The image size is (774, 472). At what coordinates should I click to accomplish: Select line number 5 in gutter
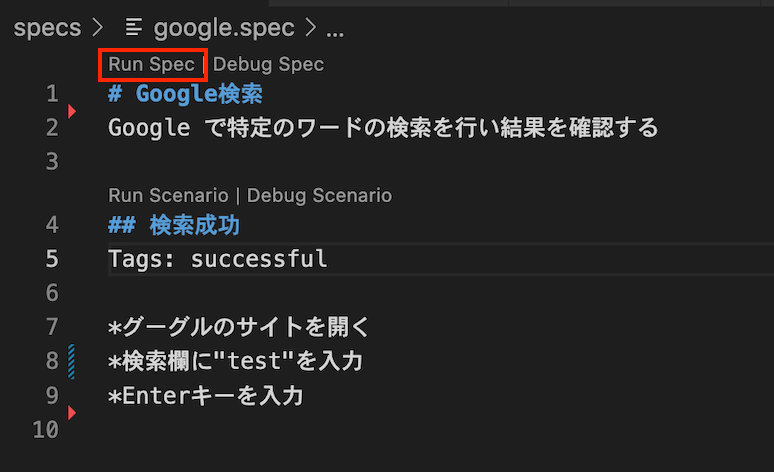(52, 259)
